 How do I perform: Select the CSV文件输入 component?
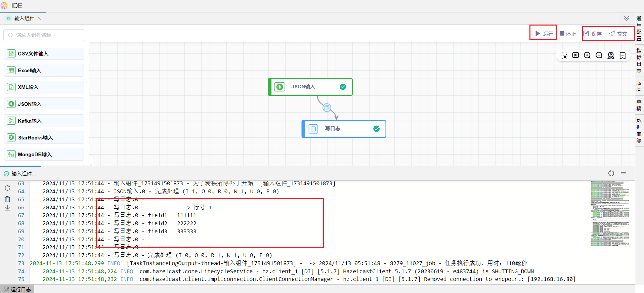pyautogui.click(x=44, y=53)
